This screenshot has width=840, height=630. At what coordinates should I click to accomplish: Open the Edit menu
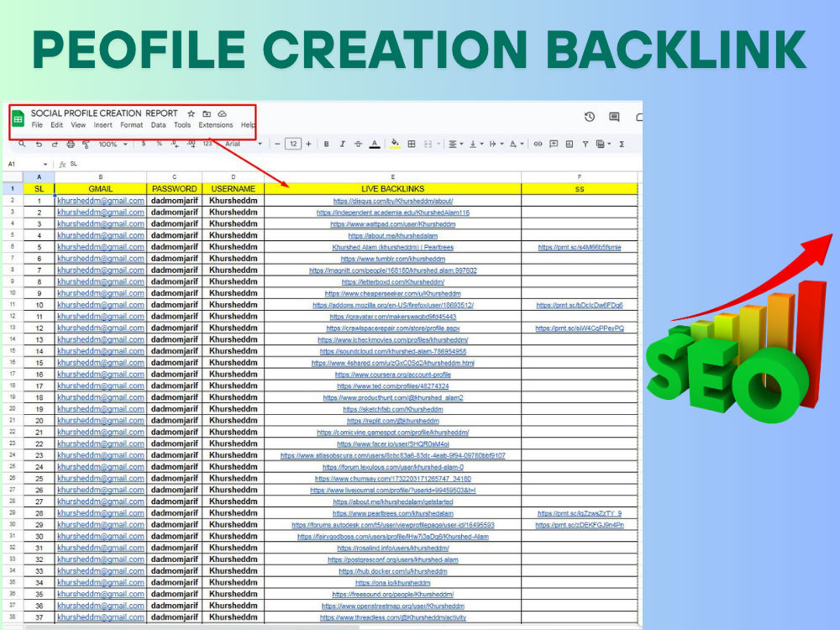pos(57,125)
